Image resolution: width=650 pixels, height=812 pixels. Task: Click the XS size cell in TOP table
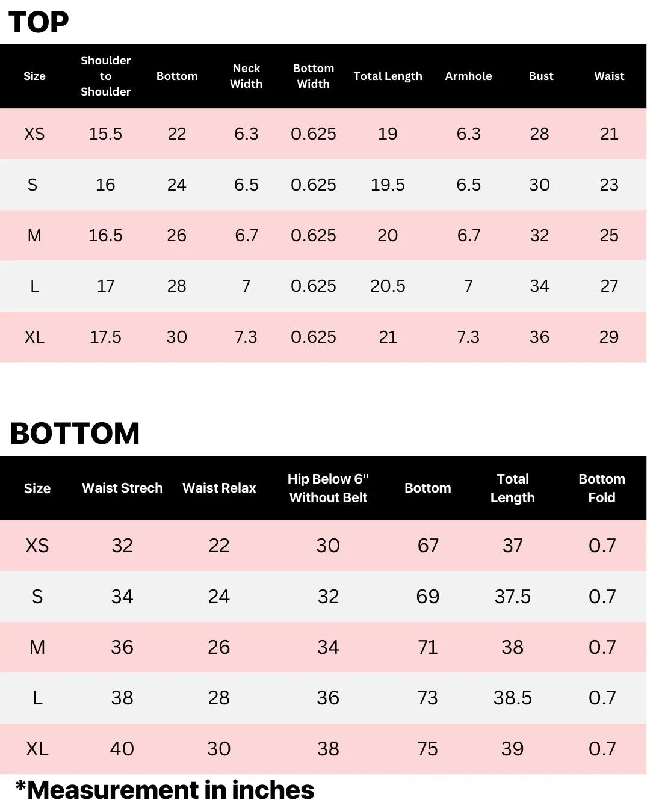click(34, 134)
